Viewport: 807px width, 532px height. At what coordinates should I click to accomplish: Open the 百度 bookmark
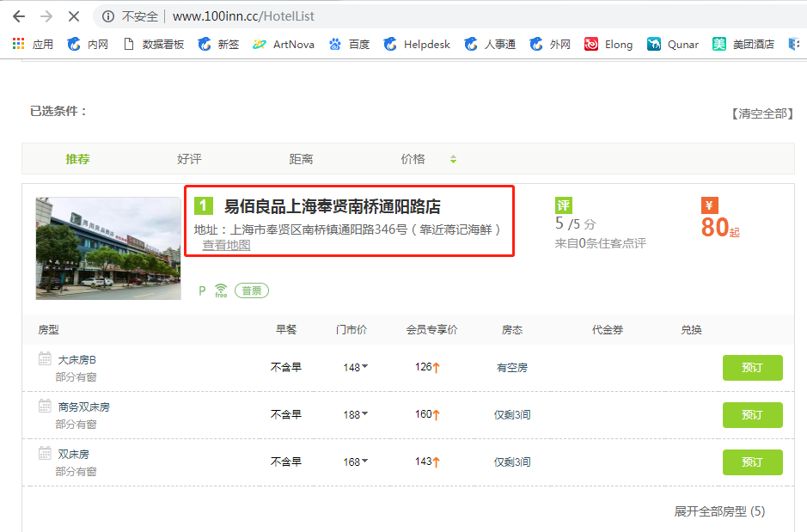click(350, 44)
